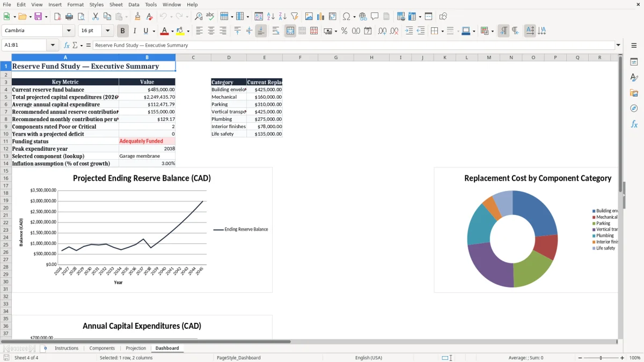The image size is (644, 362).
Task: Toggle Align Bottom button
Action: 261,31
